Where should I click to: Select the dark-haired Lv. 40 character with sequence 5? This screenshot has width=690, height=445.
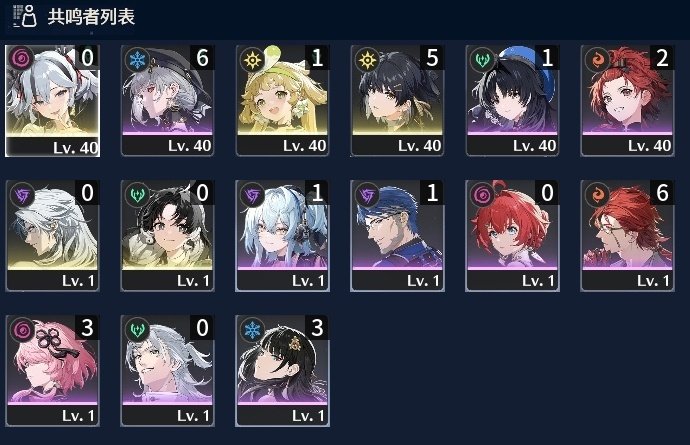pos(397,101)
